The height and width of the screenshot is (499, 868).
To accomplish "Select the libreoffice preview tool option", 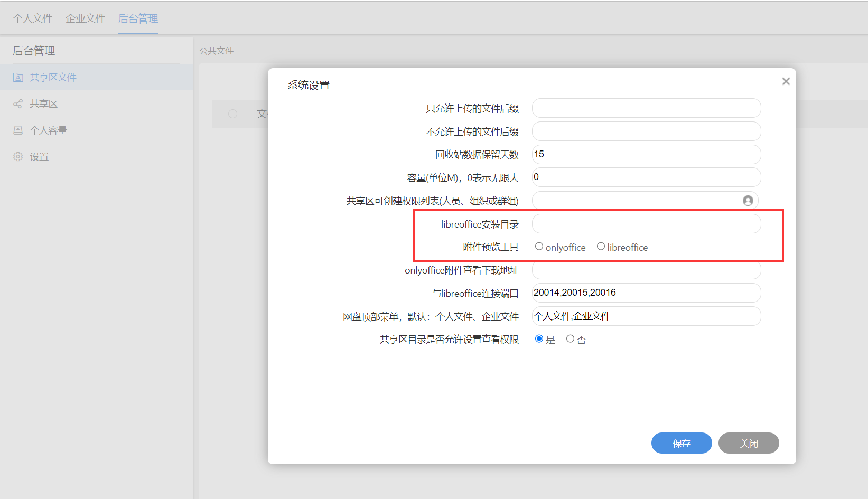I will click(601, 247).
